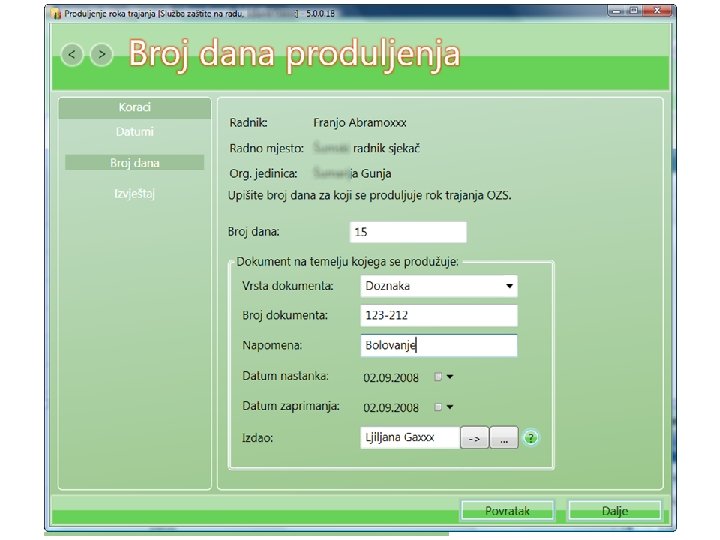The image size is (720, 540).
Task: Click the ellipsis browse button for Izdao
Action: [x=504, y=438]
